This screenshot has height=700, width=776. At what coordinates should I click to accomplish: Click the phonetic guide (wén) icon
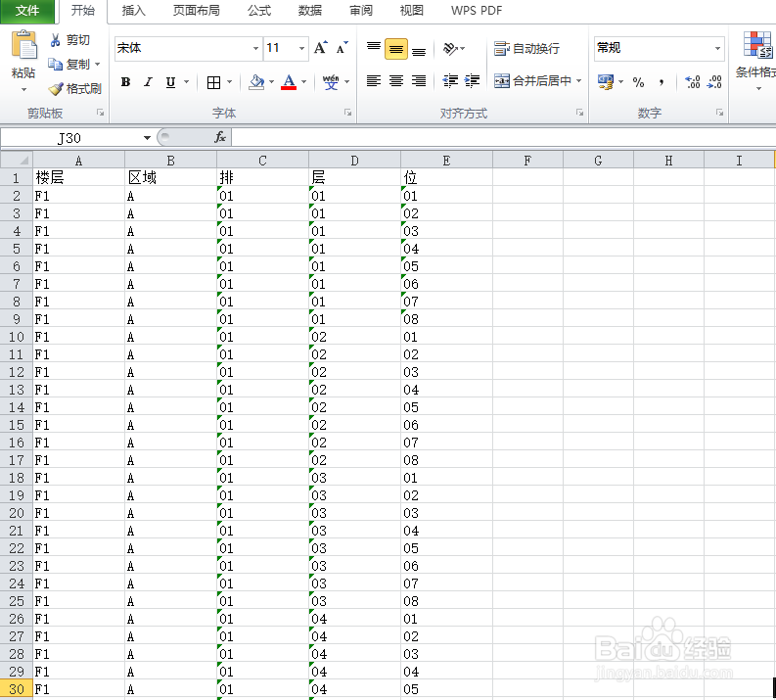331,82
